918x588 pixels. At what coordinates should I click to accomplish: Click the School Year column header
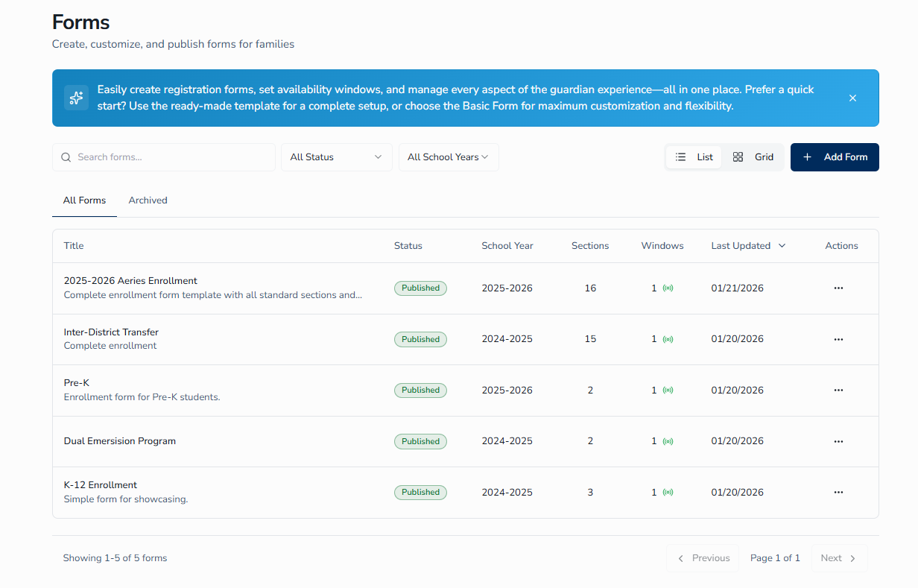click(507, 246)
